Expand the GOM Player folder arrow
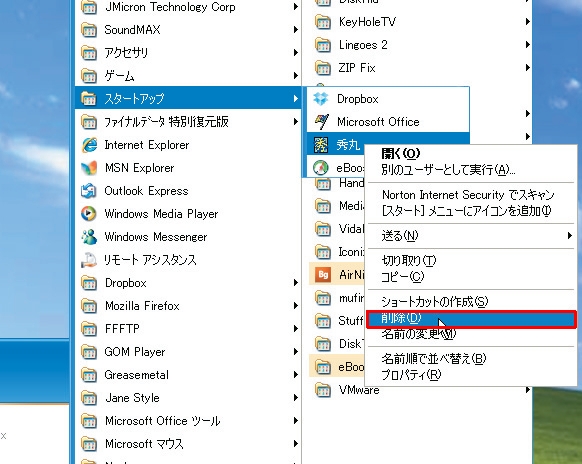 [x=295, y=352]
